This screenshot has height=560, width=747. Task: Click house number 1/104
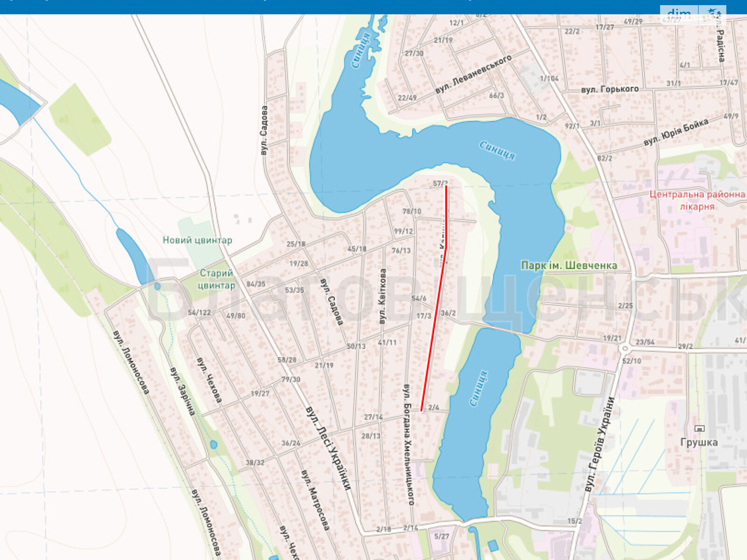click(x=550, y=78)
